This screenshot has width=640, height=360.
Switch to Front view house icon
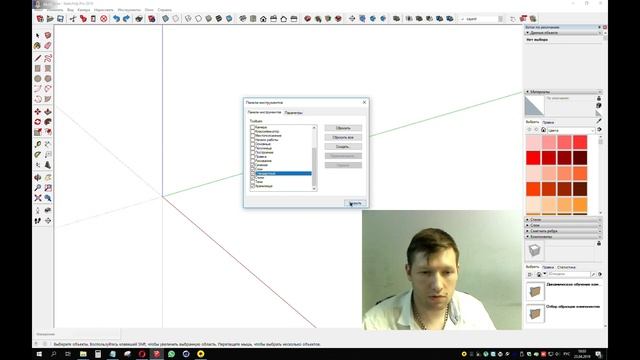pyautogui.click(x=263, y=19)
